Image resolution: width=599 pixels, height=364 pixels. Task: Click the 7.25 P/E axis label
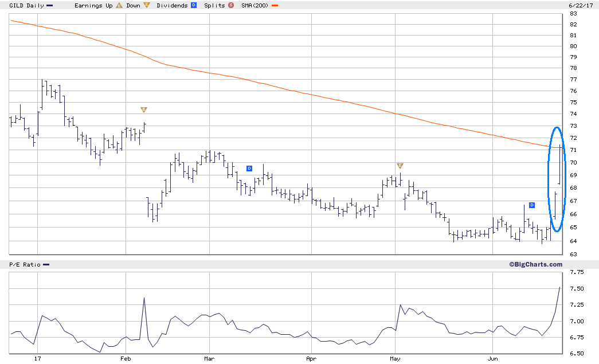click(577, 305)
